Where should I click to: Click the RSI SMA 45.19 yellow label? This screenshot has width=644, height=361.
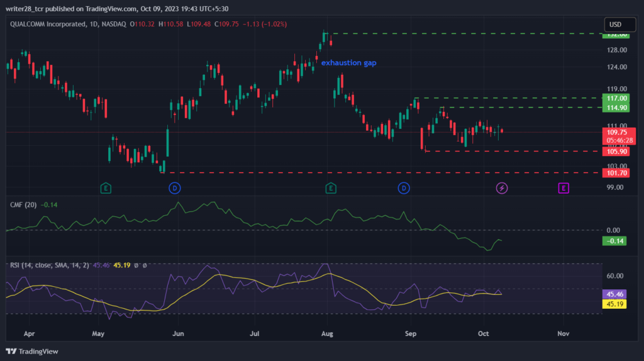coord(614,304)
